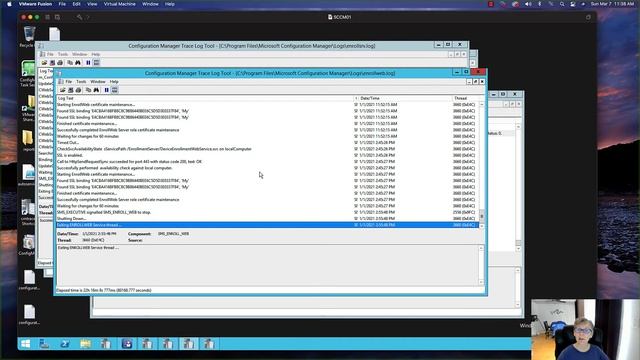Open Server Manager from the taskbar
Image resolution: width=640 pixels, height=360 pixels.
point(44,344)
